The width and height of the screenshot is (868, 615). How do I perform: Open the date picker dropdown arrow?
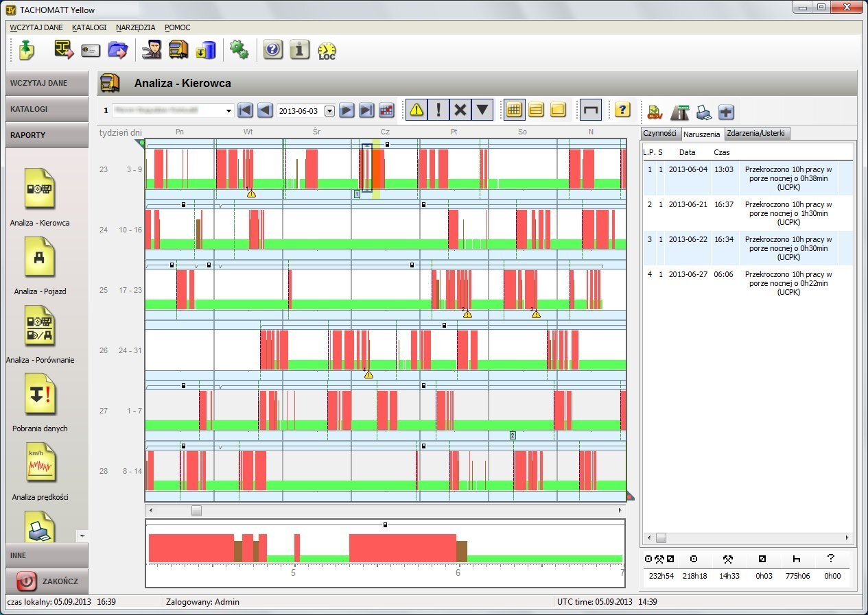pyautogui.click(x=329, y=110)
